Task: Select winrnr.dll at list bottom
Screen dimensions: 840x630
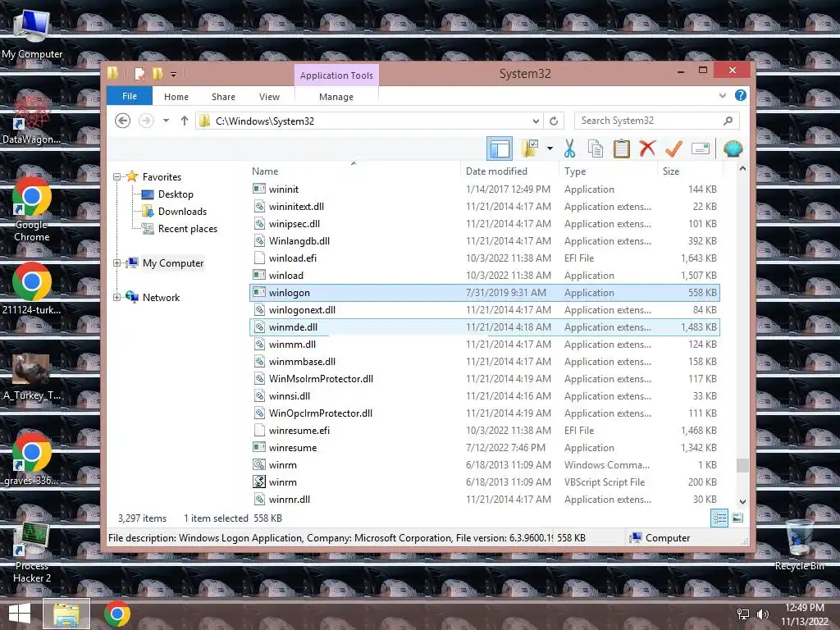Action: click(484, 500)
